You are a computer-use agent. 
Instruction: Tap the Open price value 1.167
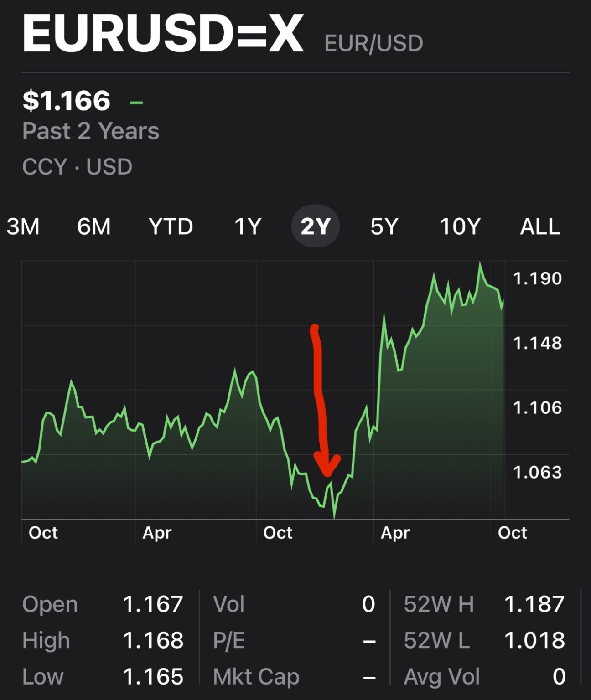tap(153, 604)
